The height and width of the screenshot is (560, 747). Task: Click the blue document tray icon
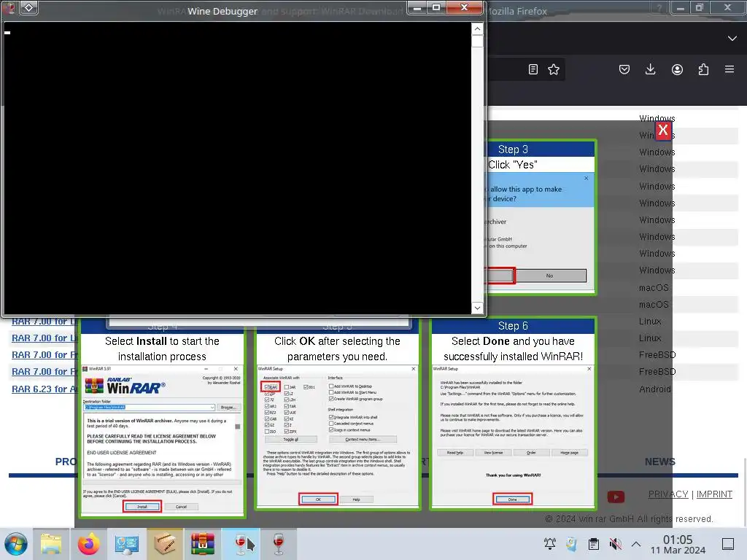[571, 544]
